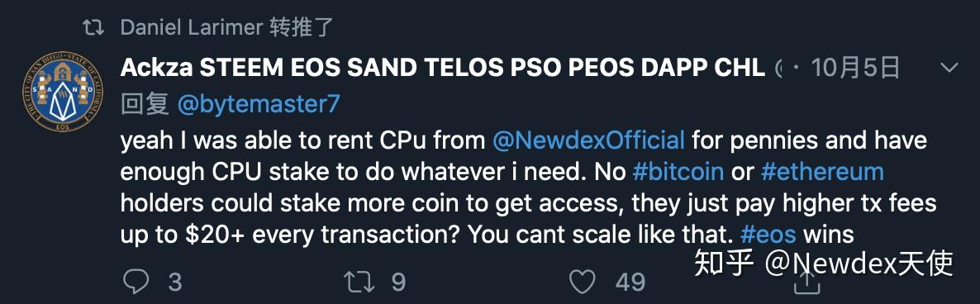Reply using the speech bubble icon
The image size is (980, 304).
tap(136, 283)
